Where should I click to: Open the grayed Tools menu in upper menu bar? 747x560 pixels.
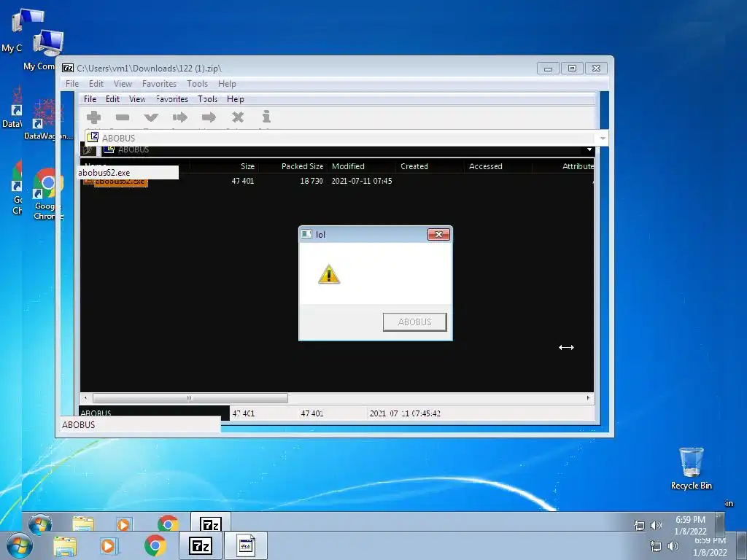pos(197,84)
